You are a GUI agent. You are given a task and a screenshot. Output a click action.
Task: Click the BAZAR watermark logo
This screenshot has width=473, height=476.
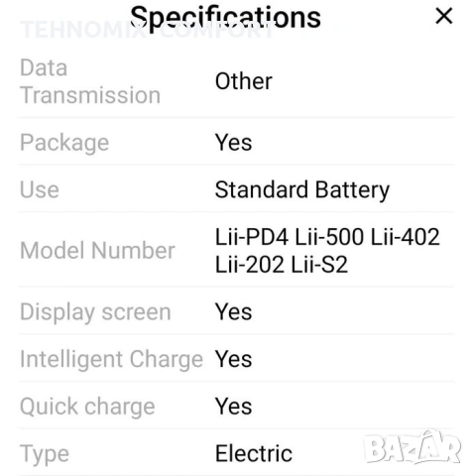[412, 447]
